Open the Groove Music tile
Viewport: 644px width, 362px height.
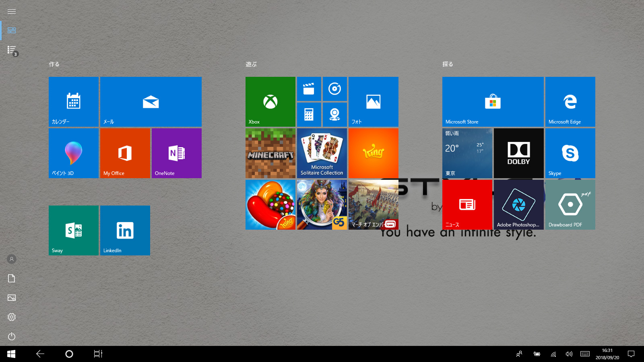pyautogui.click(x=334, y=89)
